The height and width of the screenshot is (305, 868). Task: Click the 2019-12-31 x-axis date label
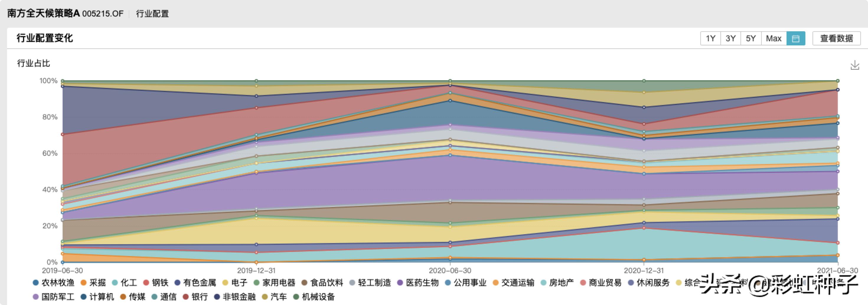click(x=257, y=271)
